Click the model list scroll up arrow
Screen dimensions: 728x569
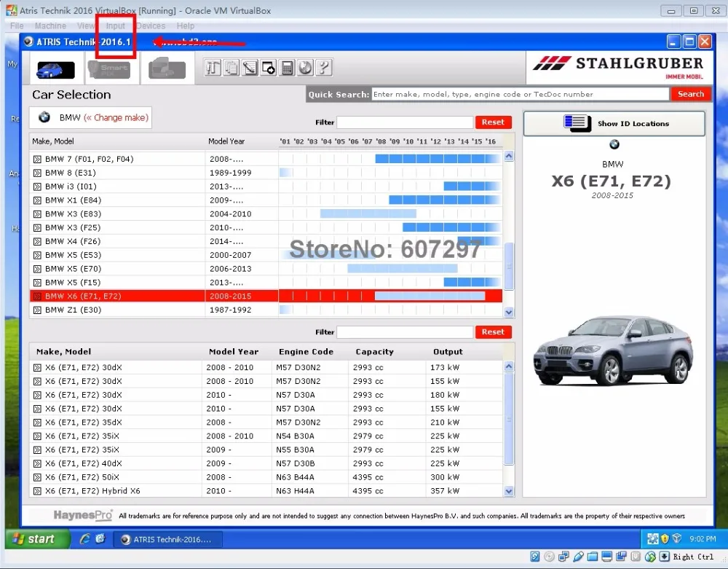[509, 156]
